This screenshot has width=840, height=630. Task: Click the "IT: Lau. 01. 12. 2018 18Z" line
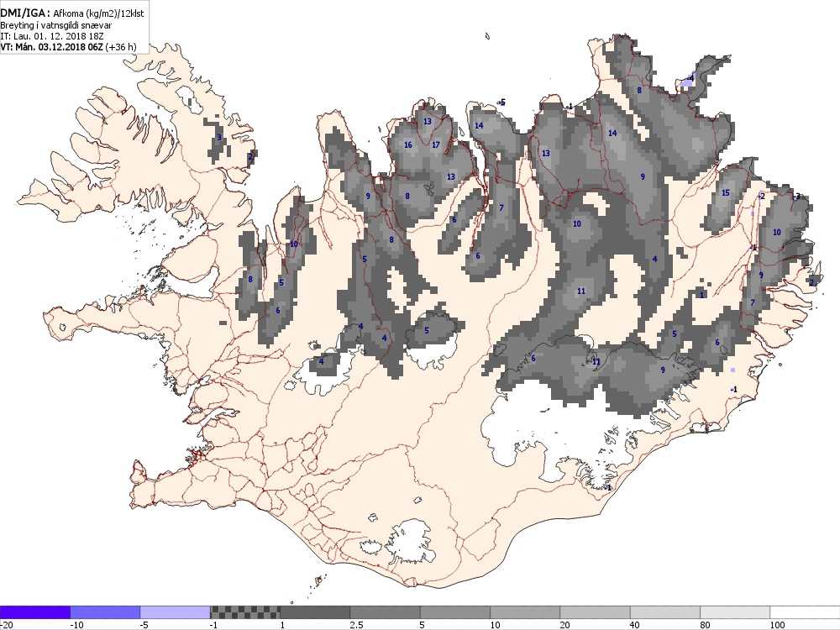pos(52,36)
